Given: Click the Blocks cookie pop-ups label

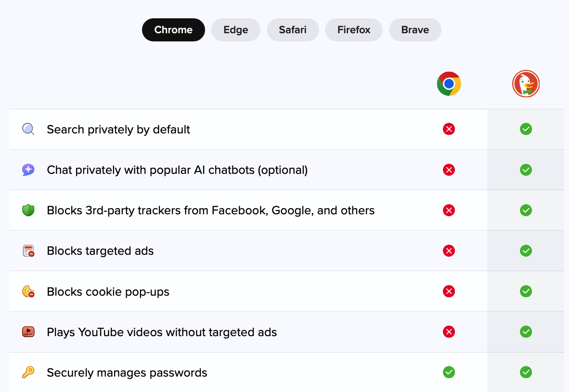Looking at the screenshot, I should click(108, 292).
